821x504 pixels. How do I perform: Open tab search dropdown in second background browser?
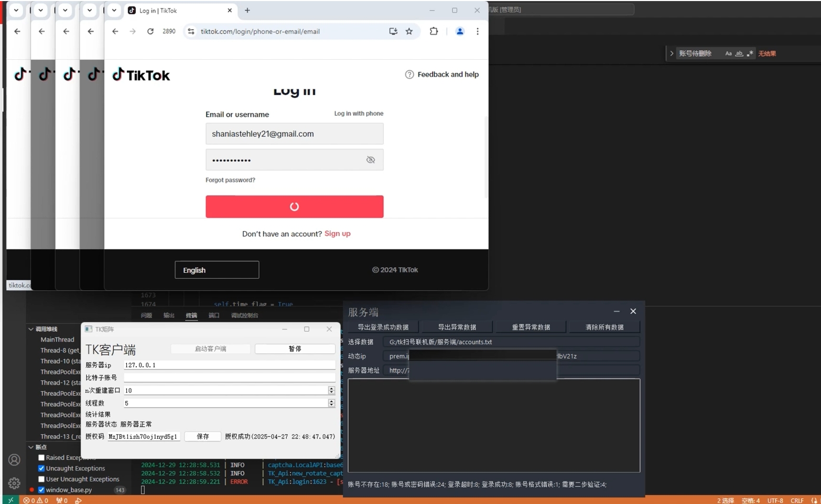(x=40, y=10)
